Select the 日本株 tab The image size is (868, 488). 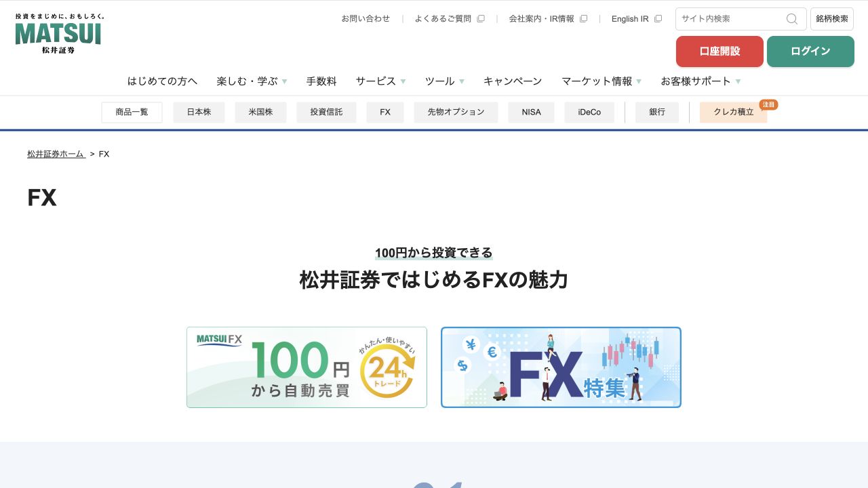pos(199,113)
